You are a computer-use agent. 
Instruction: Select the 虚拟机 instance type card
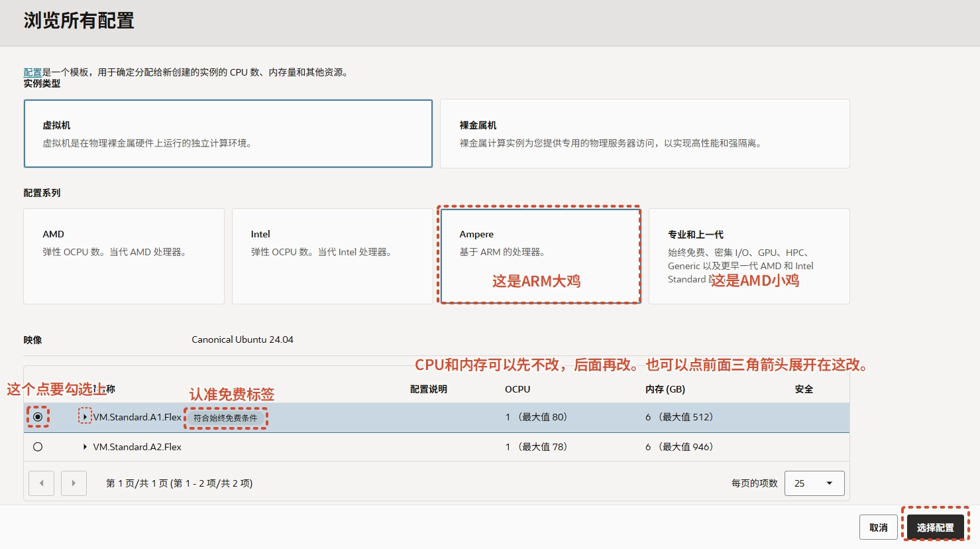(228, 133)
